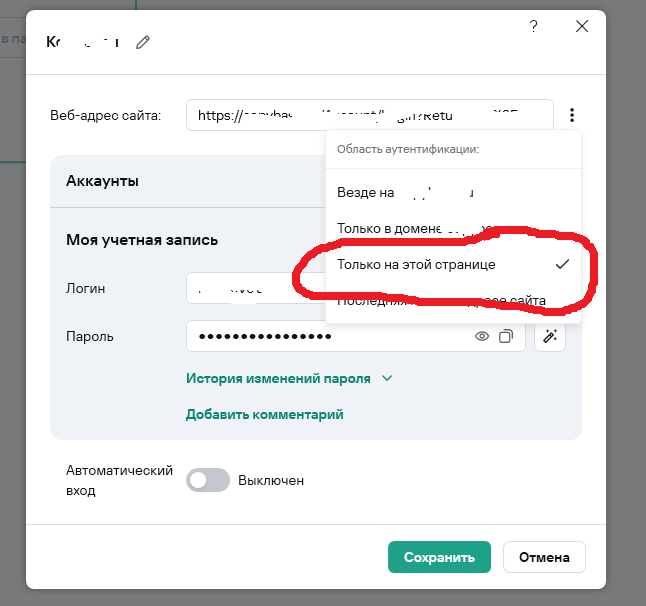Show the password with the eye icon
Viewport: 646px width, 606px height.
(482, 336)
